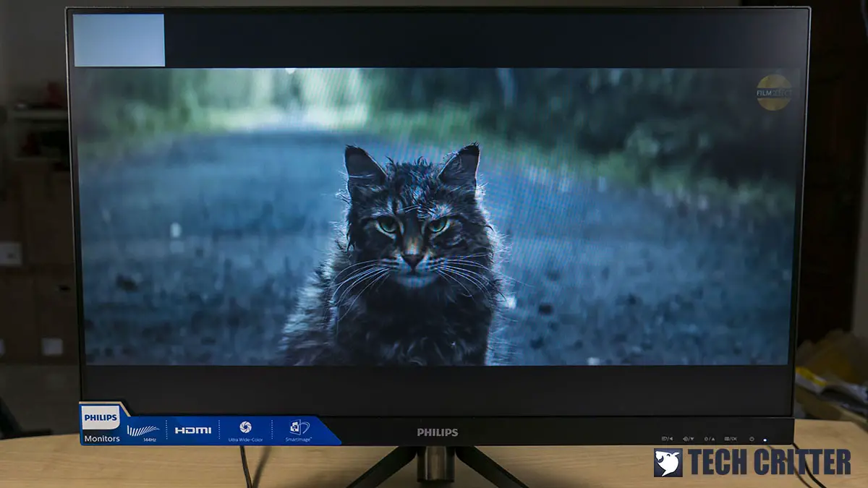Click the power button symbol on the bezel
The height and width of the screenshot is (488, 868).
coord(752,439)
